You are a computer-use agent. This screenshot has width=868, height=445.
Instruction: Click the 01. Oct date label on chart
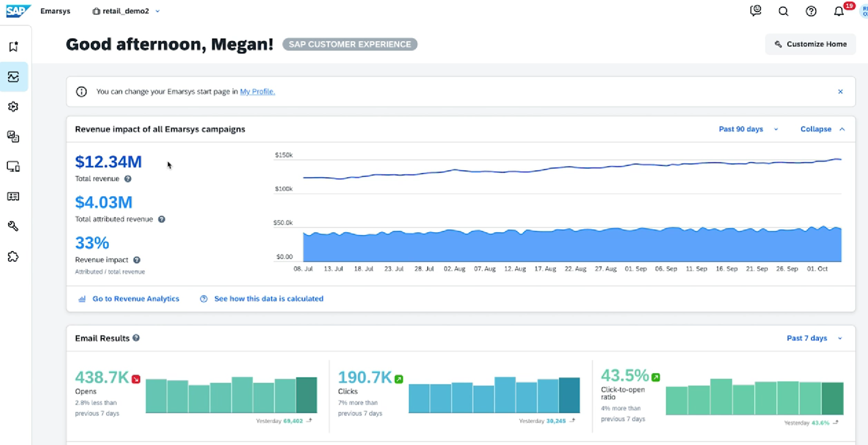817,269
